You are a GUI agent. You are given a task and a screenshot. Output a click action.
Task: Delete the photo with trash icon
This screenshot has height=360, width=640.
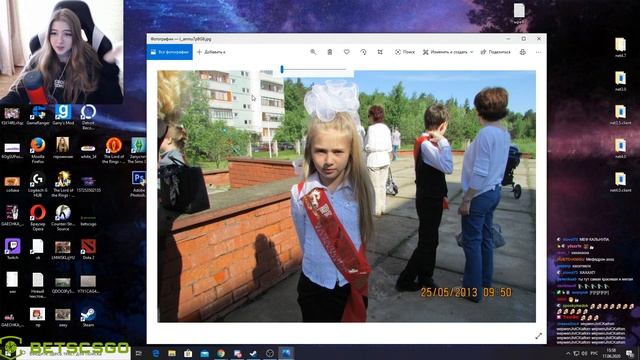coord(330,52)
